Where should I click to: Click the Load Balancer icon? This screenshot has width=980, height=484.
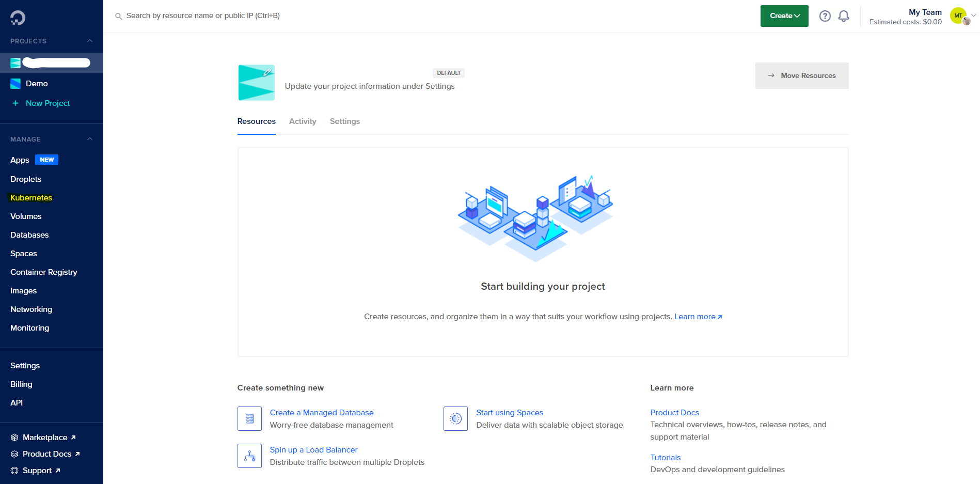click(249, 456)
